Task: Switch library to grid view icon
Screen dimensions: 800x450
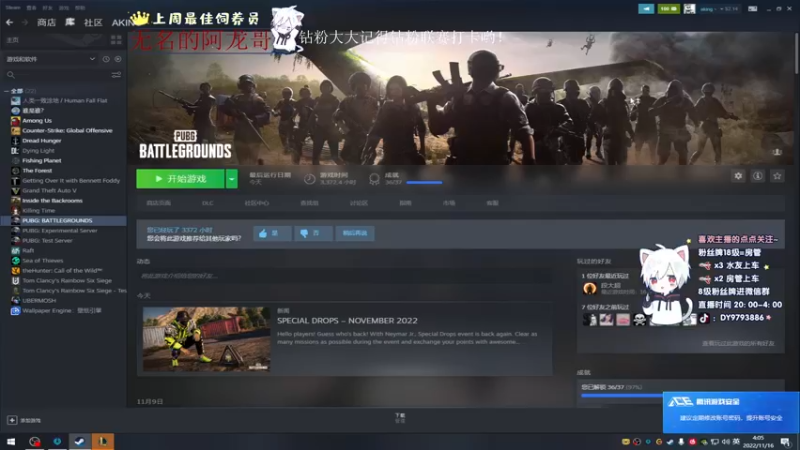Action: tap(116, 40)
